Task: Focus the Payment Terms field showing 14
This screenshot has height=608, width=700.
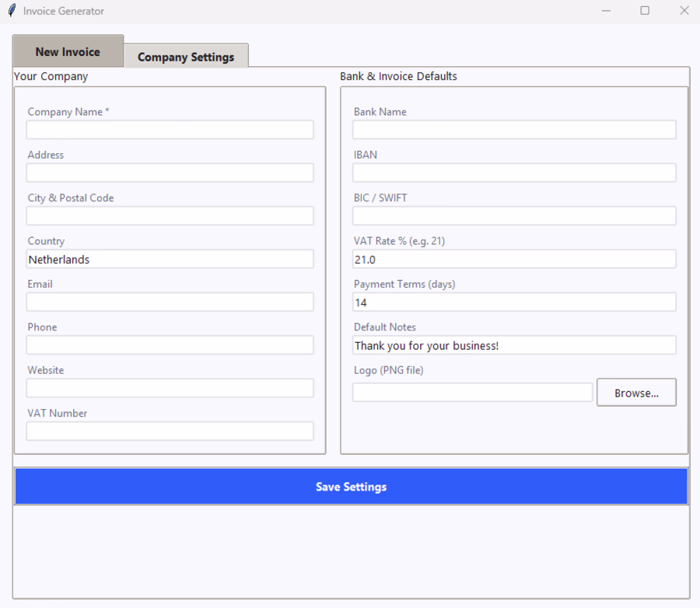Action: (514, 302)
